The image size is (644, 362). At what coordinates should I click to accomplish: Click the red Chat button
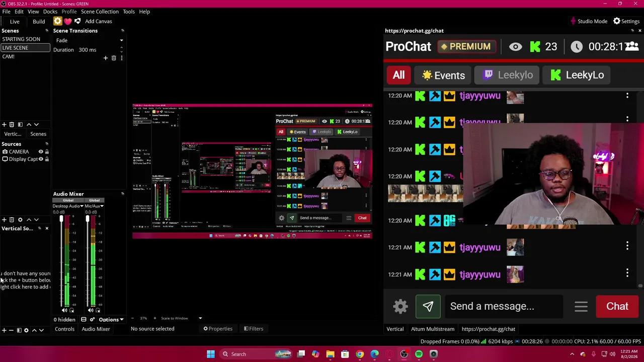[617, 306]
